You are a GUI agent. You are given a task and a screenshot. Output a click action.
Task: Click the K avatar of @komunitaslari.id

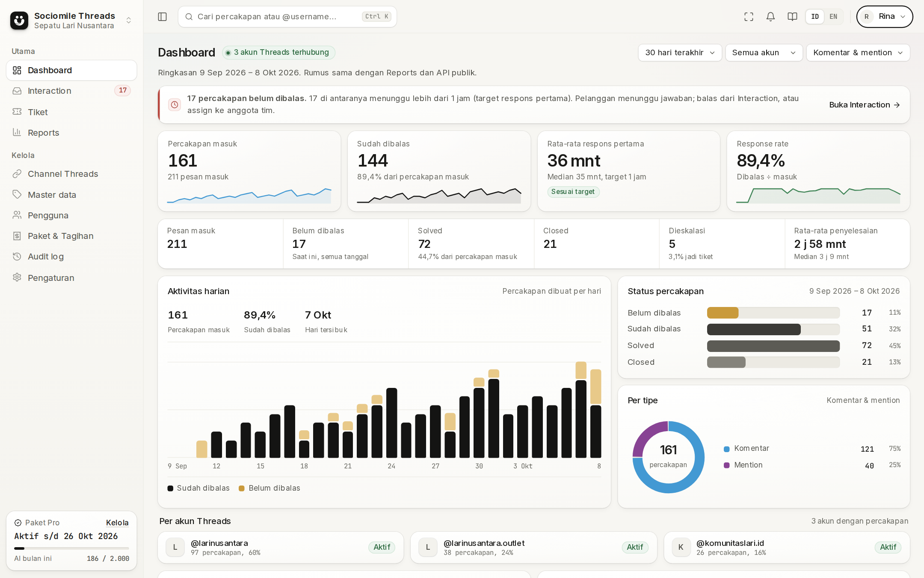coord(681,547)
